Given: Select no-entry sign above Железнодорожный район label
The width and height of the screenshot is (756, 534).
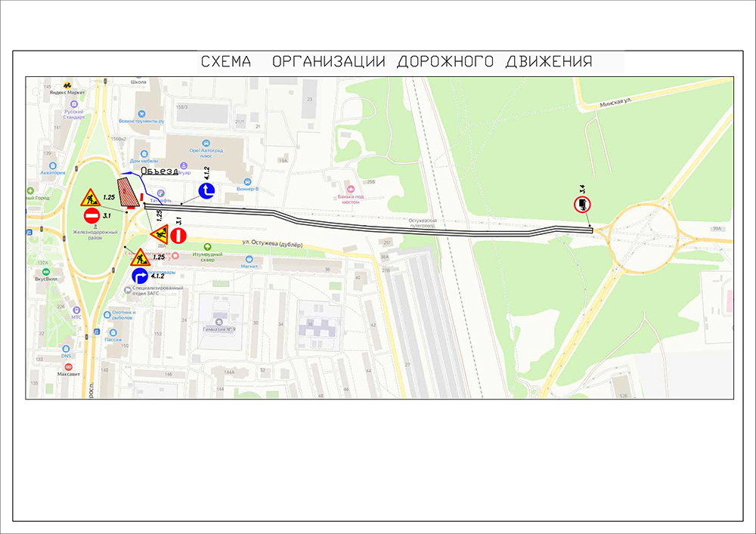Looking at the screenshot, I should coord(91,217).
